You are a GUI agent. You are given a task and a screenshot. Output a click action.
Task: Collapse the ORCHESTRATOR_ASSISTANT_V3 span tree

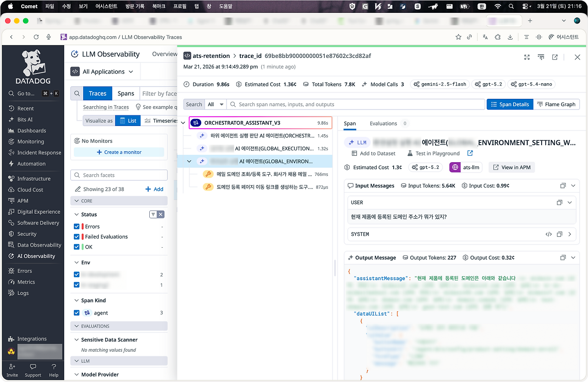(x=183, y=123)
